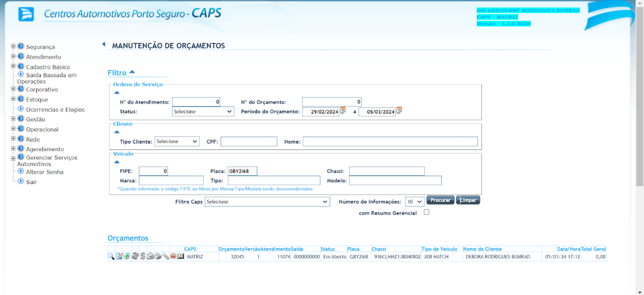Click the green shield icon in the MATRIZ row

tap(126, 257)
